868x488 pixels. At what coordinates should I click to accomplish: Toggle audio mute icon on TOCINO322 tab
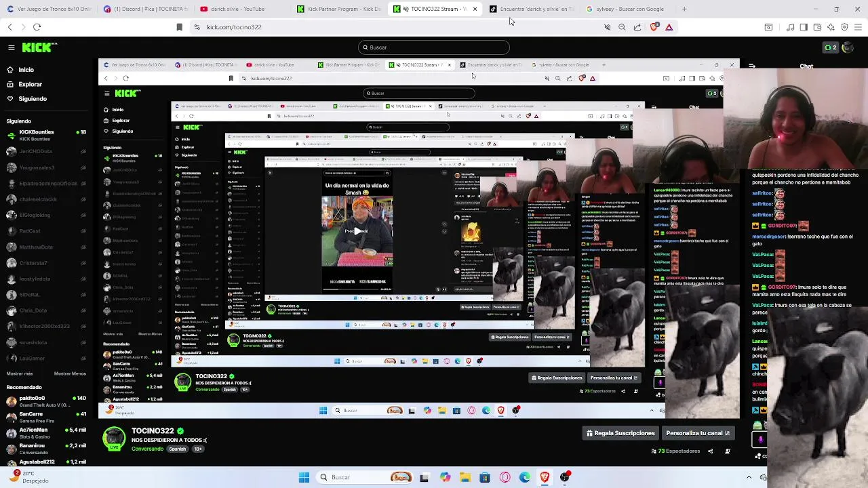pos(406,9)
